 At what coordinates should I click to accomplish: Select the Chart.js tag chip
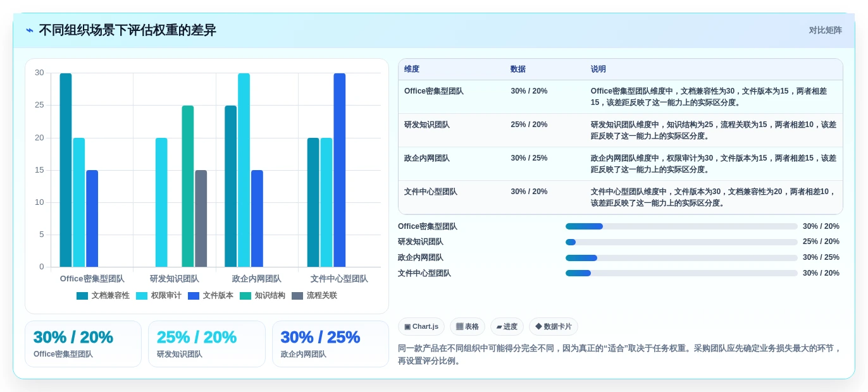[421, 327]
